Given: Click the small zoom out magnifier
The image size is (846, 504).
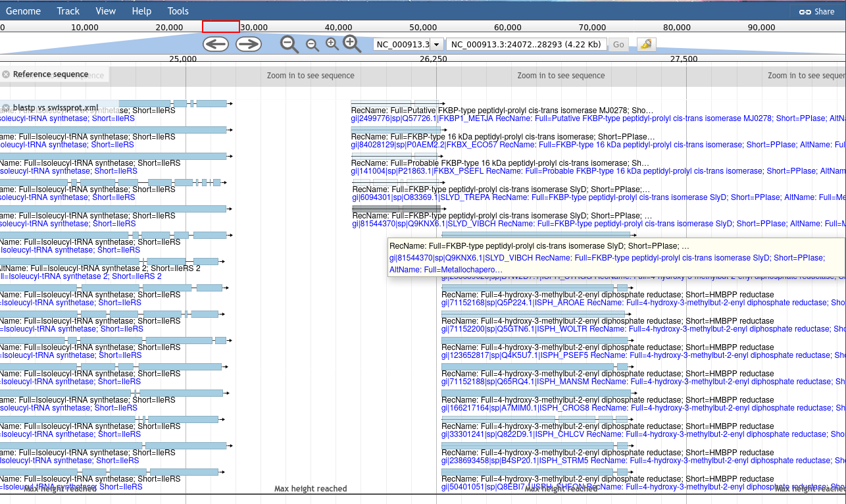Looking at the screenshot, I should click(312, 45).
